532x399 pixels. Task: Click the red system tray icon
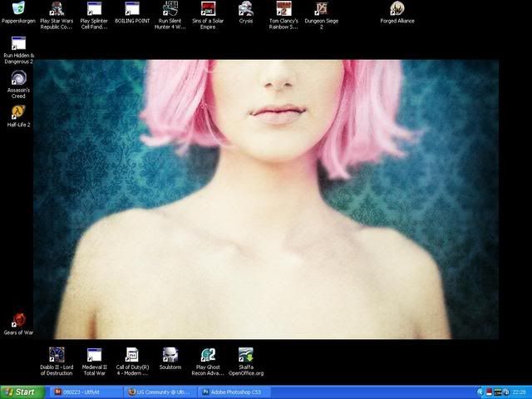click(489, 392)
